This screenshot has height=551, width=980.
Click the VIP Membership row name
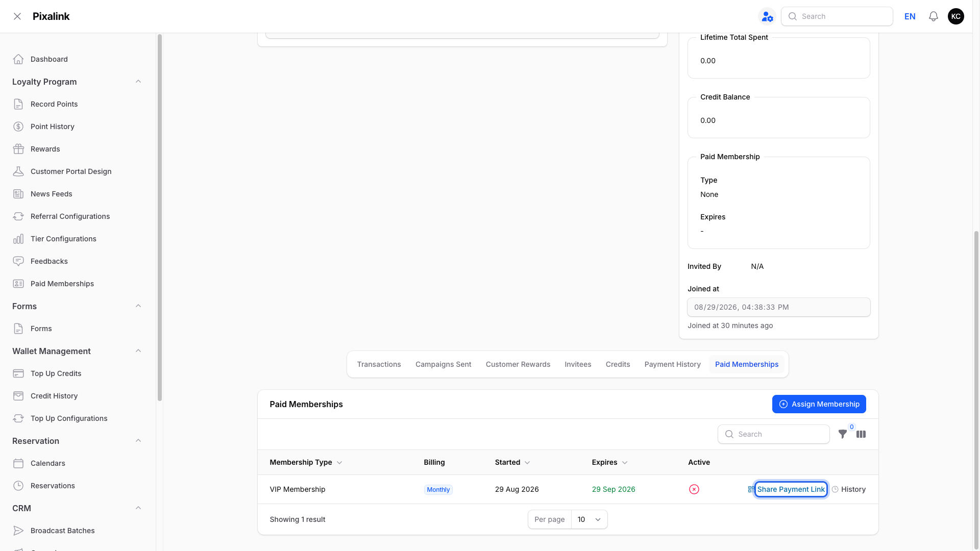click(x=297, y=489)
